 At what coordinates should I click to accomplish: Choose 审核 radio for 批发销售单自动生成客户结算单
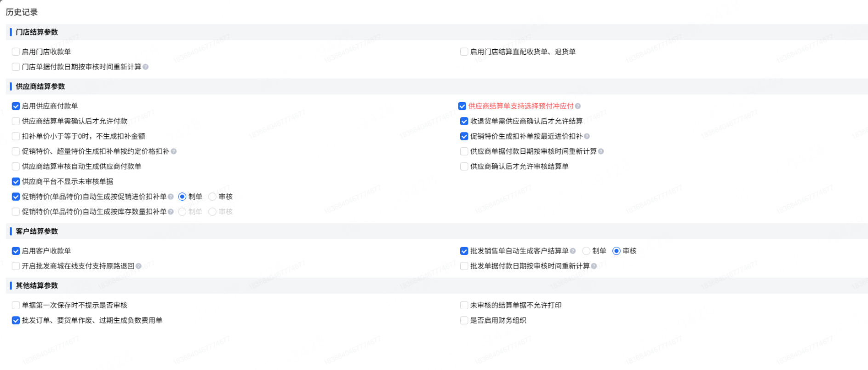[617, 251]
